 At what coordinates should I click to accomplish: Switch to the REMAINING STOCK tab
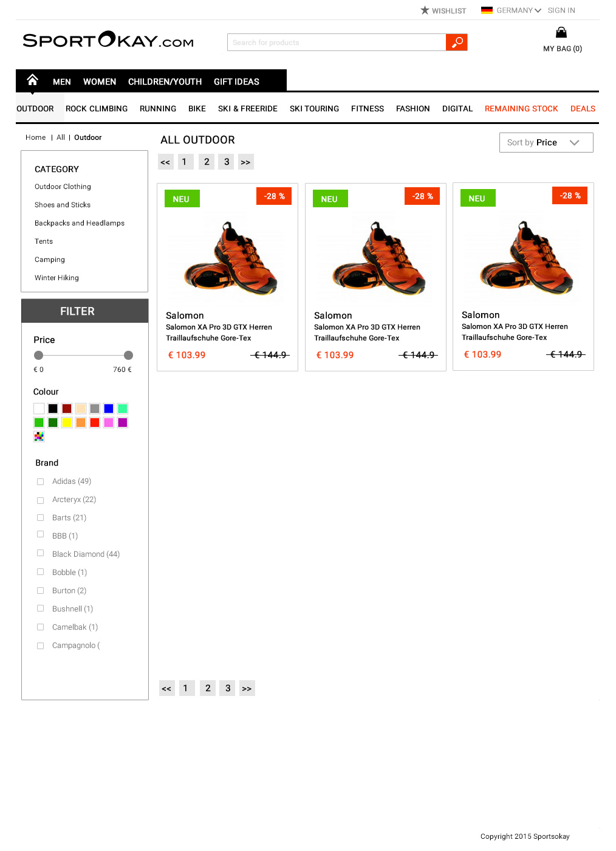pyautogui.click(x=521, y=109)
